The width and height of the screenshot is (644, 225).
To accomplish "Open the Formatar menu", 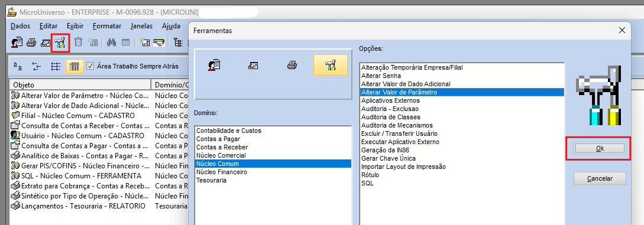I will coord(107,26).
